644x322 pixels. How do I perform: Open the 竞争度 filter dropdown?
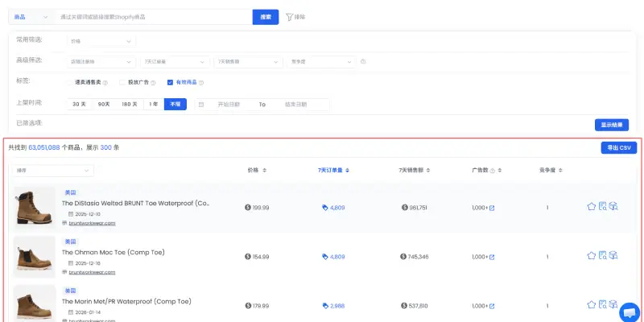click(x=321, y=62)
